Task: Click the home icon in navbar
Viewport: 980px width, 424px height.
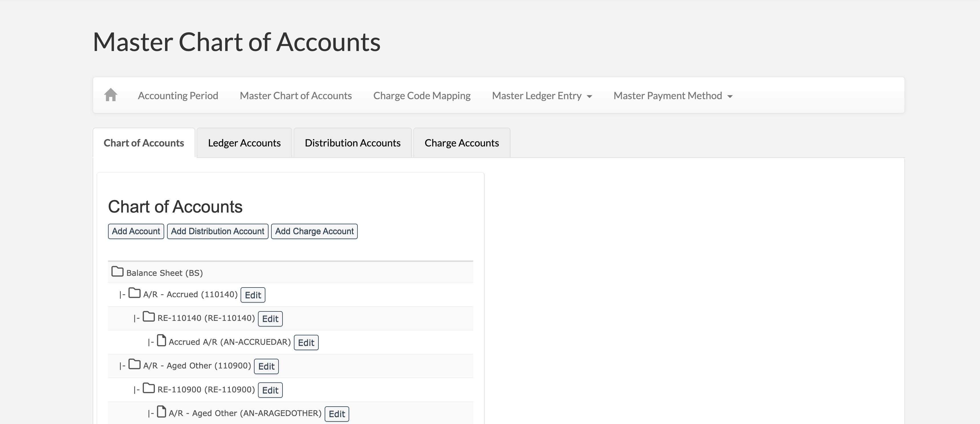Action: pos(110,95)
